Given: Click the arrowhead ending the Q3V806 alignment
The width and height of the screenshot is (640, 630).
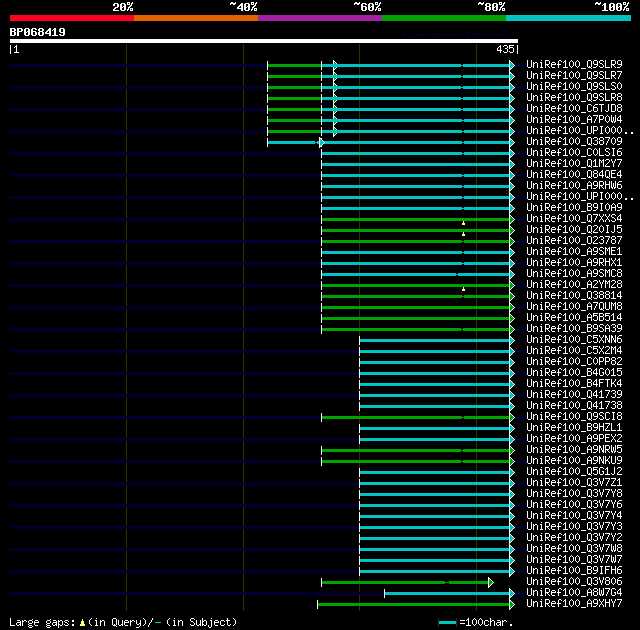Looking at the screenshot, I should 491,582.
